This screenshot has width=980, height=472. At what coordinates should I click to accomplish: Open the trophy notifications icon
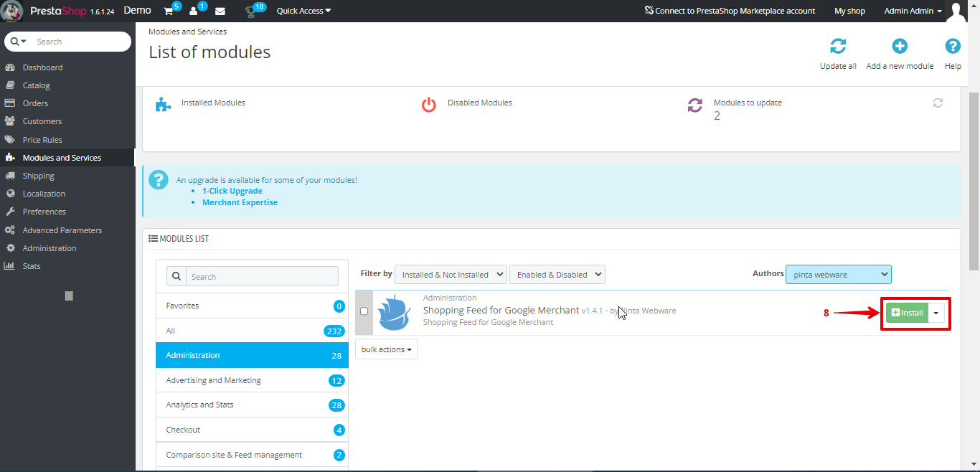250,11
